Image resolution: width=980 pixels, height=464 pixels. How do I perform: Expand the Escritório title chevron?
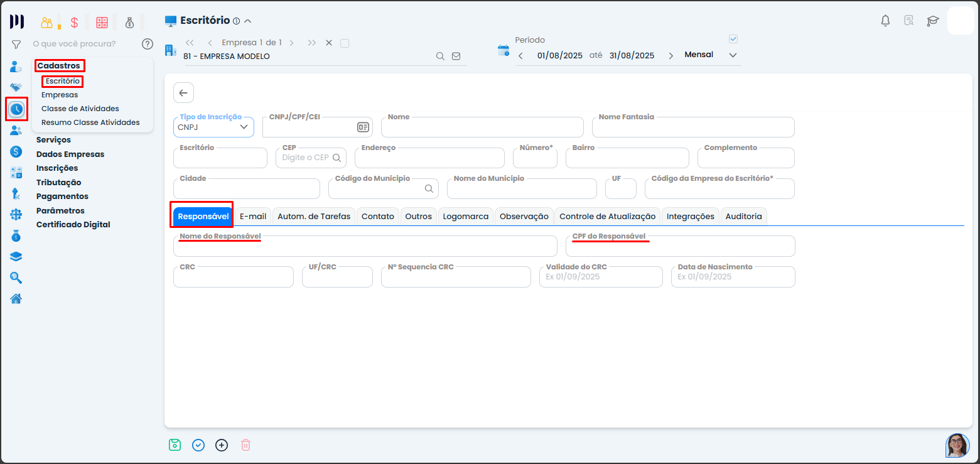248,21
